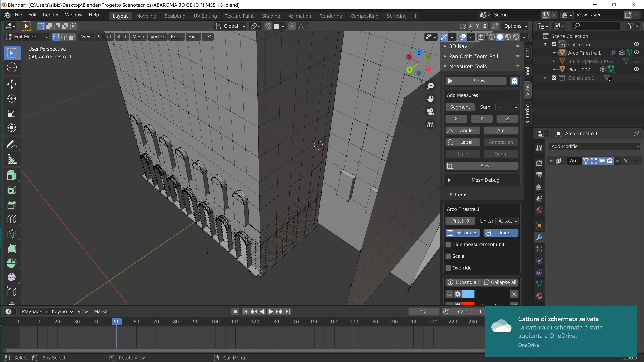Expand Collection 1 in outliner
The height and width of the screenshot is (362, 644).
pos(547,78)
